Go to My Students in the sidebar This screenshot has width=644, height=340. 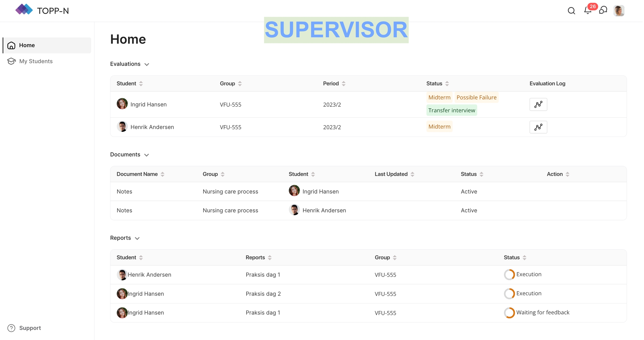point(36,61)
